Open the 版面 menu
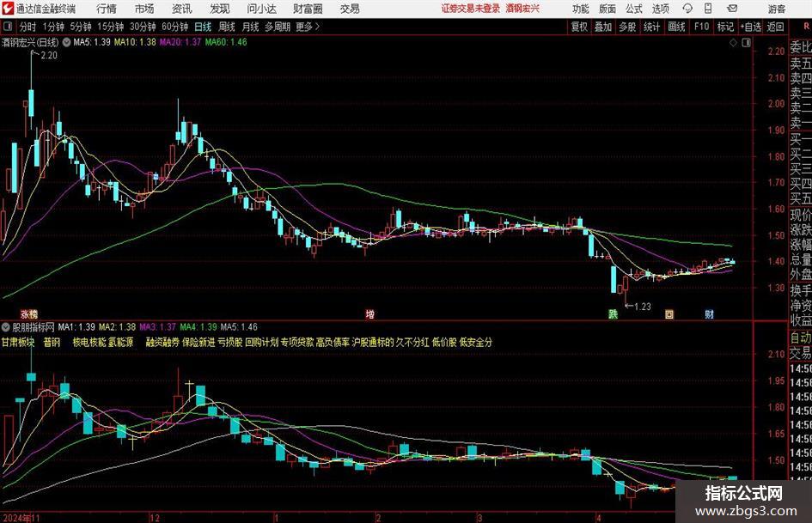 (607, 9)
